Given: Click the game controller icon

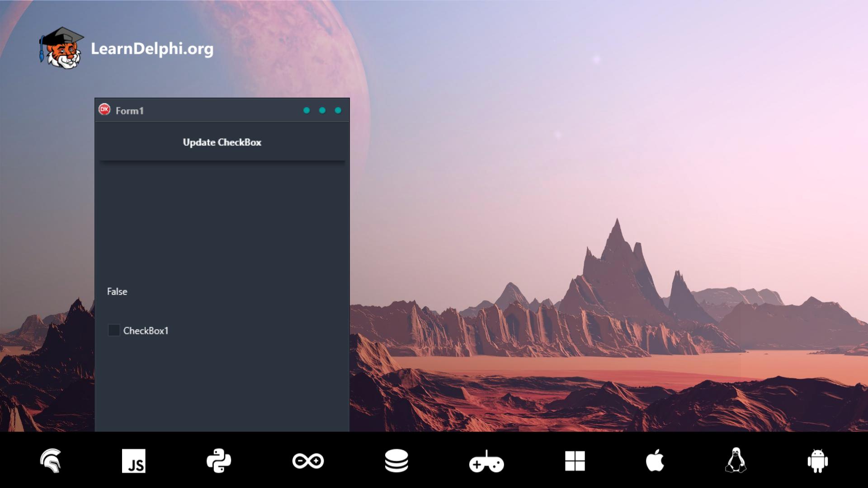Looking at the screenshot, I should click(x=486, y=462).
